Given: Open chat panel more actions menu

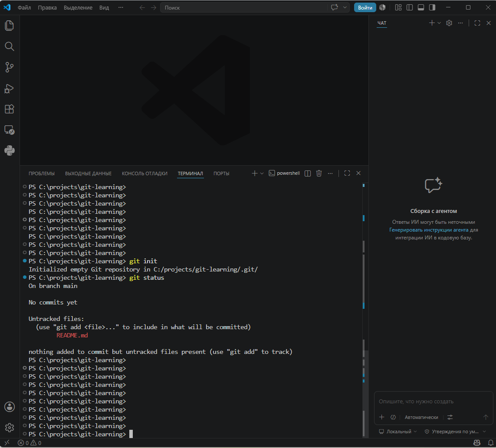Looking at the screenshot, I should [x=460, y=23].
